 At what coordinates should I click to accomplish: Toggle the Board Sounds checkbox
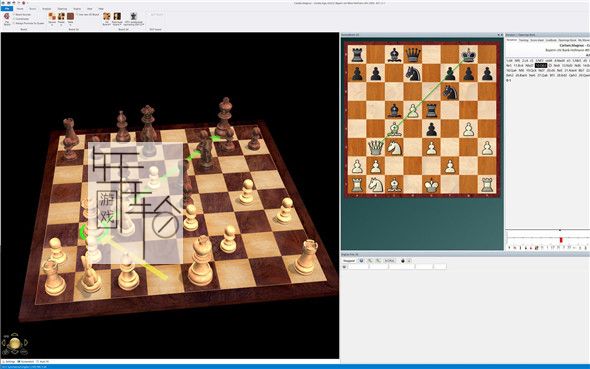coord(14,15)
